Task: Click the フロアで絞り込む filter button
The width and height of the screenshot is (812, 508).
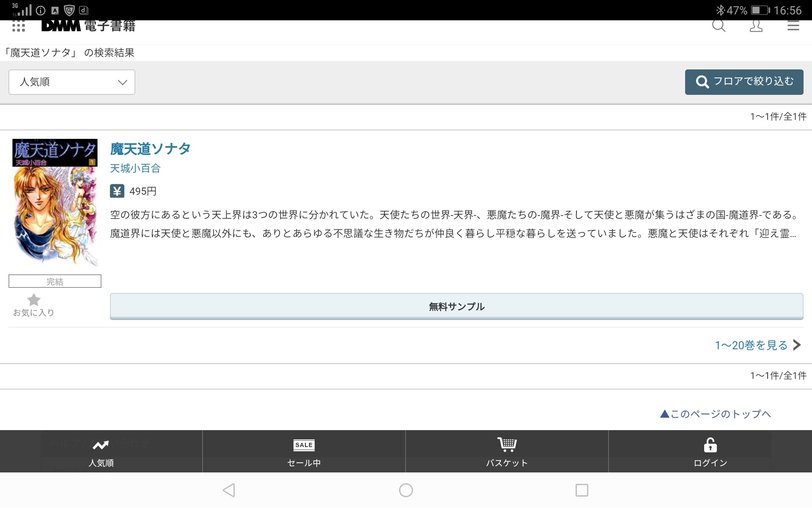Action: 744,82
